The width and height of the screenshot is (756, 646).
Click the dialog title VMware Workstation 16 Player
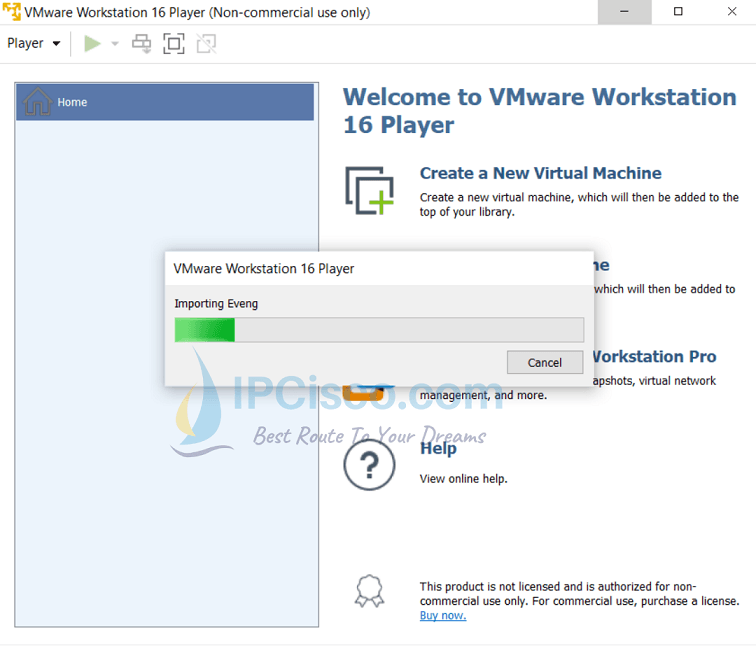[x=264, y=269]
